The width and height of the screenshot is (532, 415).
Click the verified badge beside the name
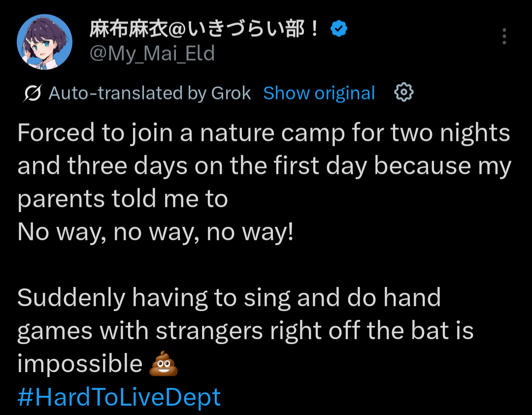tap(338, 30)
